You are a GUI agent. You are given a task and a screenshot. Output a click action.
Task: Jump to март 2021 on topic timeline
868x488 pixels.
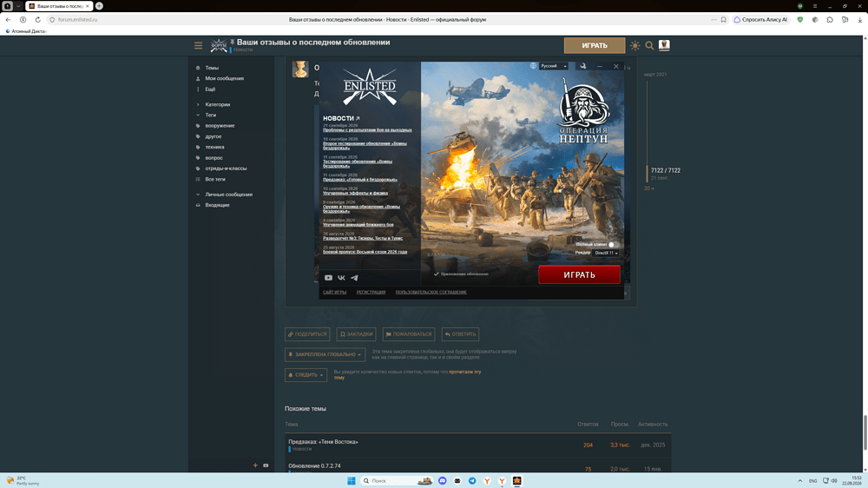coord(655,74)
